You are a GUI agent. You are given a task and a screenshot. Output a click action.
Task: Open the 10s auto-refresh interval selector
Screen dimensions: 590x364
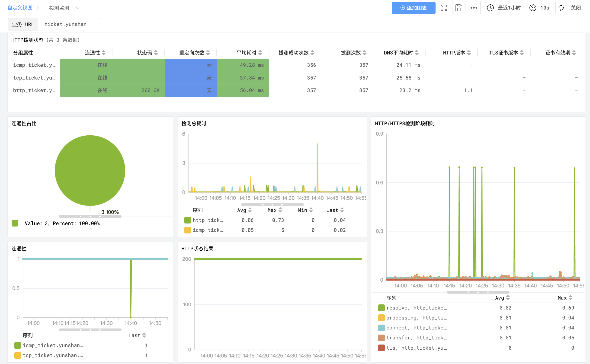(539, 8)
